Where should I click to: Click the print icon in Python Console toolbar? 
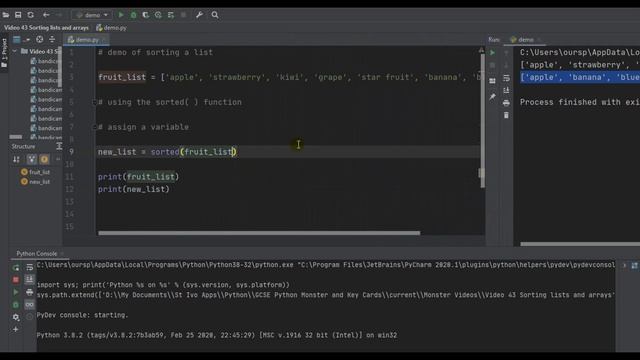(x=29, y=292)
